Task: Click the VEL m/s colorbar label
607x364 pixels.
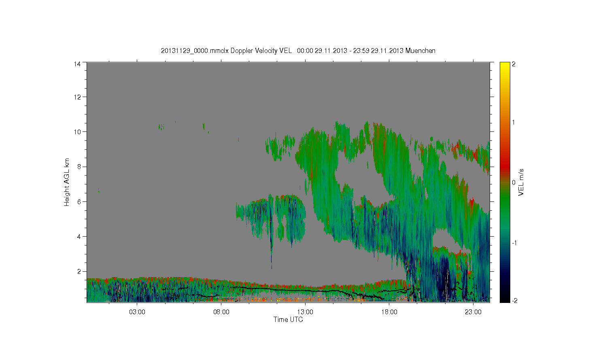Action: [x=521, y=182]
